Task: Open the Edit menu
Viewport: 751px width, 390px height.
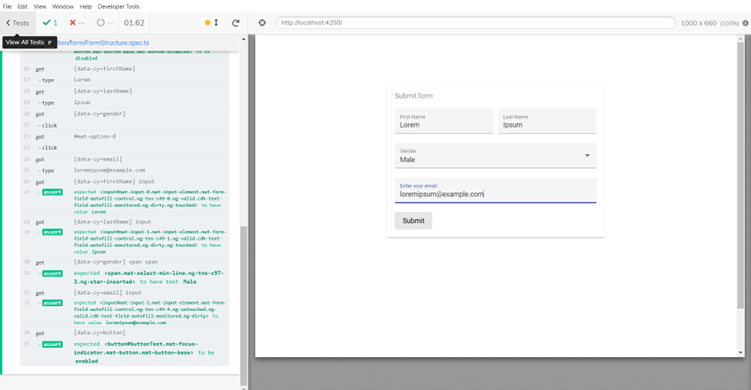Action: (x=23, y=6)
